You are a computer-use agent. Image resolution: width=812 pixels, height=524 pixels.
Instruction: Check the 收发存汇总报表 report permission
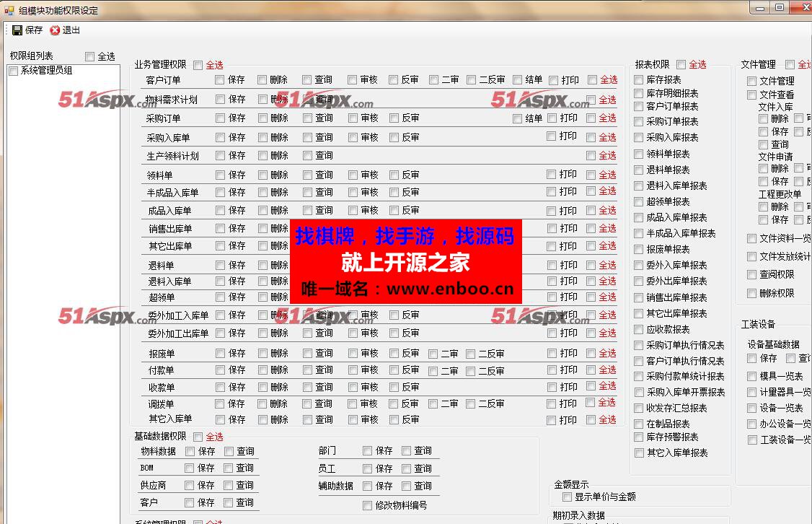(639, 409)
